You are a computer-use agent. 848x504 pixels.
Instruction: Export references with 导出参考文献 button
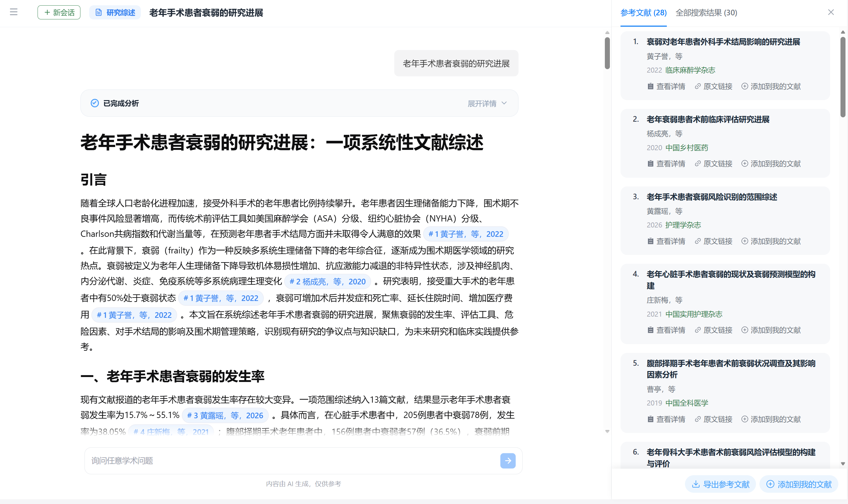pos(720,484)
